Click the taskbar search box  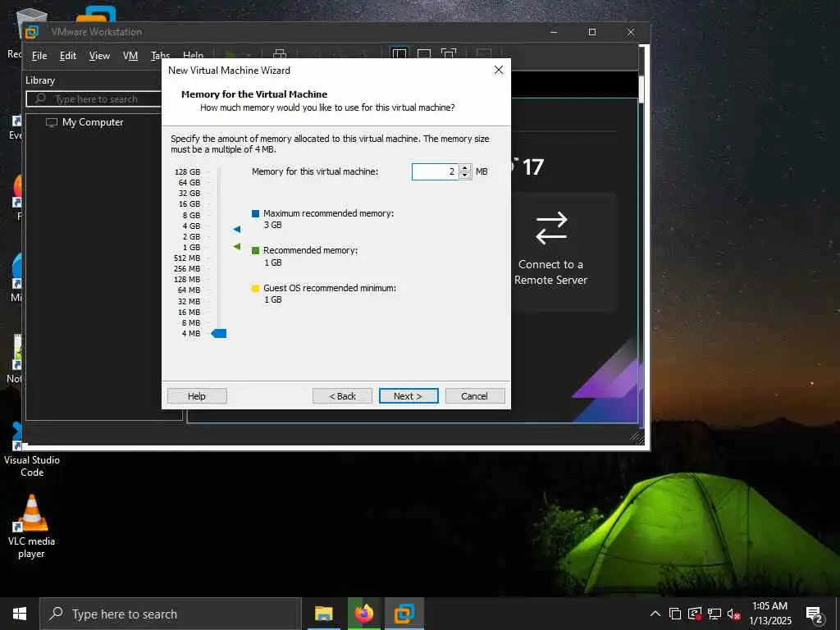171,614
